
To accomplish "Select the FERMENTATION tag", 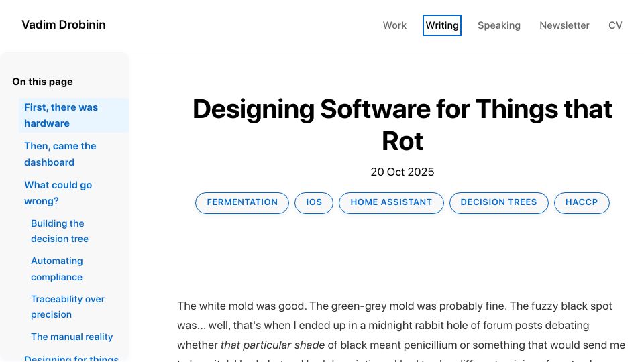I will tap(242, 202).
